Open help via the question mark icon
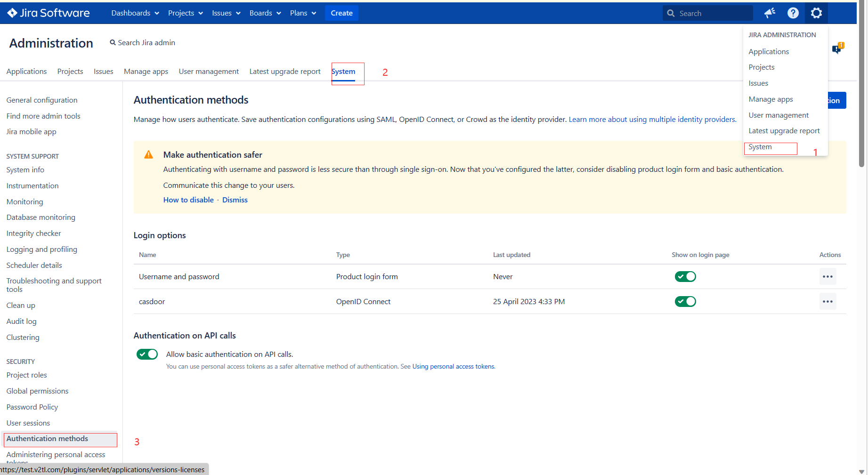Image resolution: width=868 pixels, height=475 pixels. [x=793, y=13]
